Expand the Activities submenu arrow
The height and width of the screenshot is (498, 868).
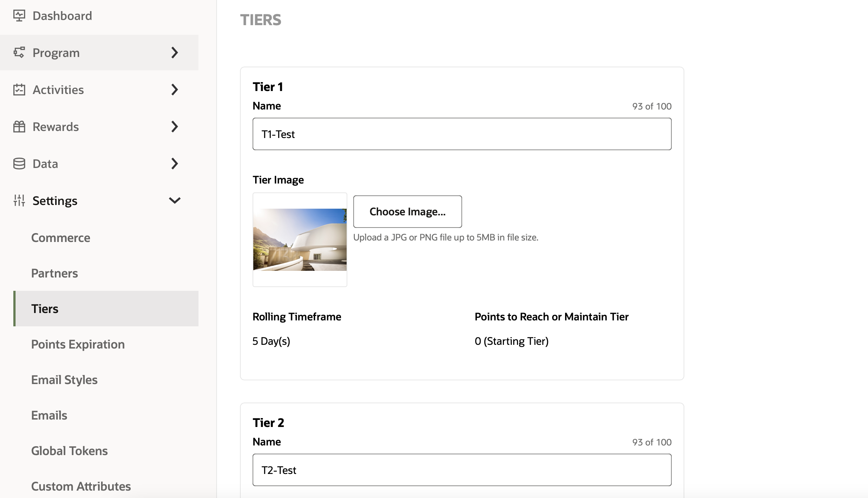(x=175, y=90)
